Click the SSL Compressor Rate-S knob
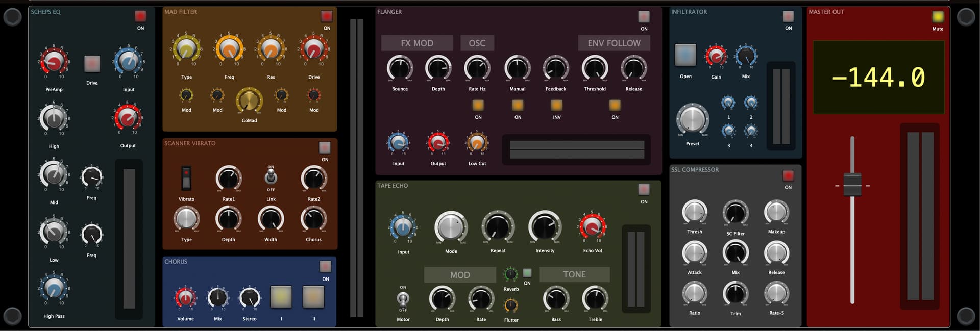Viewport: 980px width, 331px height. [x=776, y=293]
